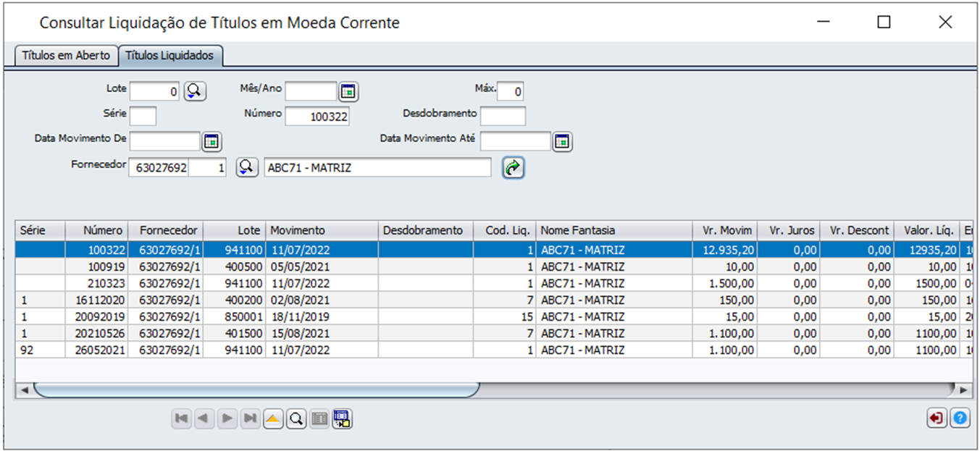Click the Vr. Movim value 12.935,20
Screen dimensions: 980x451
pyautogui.click(x=725, y=250)
